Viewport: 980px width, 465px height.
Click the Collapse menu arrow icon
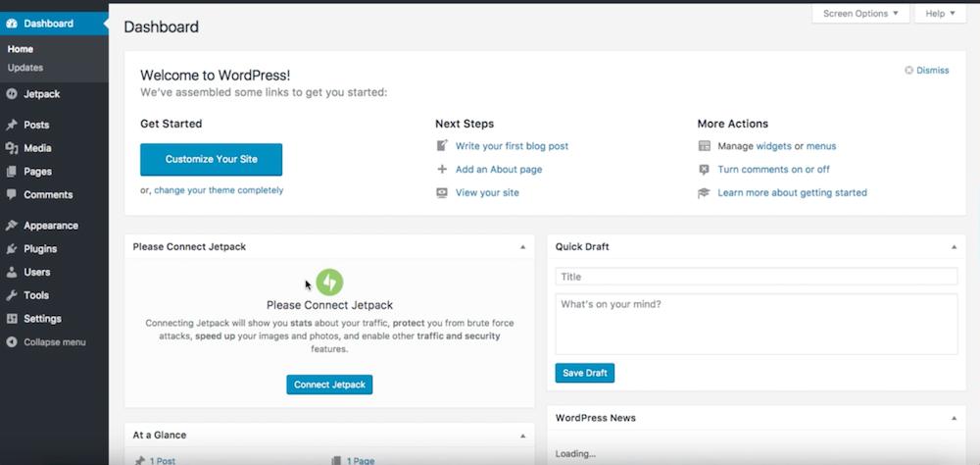[x=11, y=342]
